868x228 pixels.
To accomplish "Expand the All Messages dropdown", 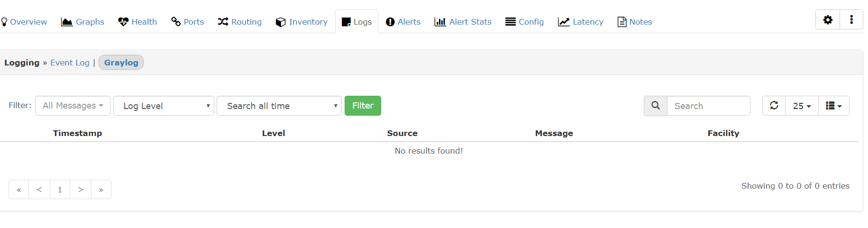I will (73, 106).
